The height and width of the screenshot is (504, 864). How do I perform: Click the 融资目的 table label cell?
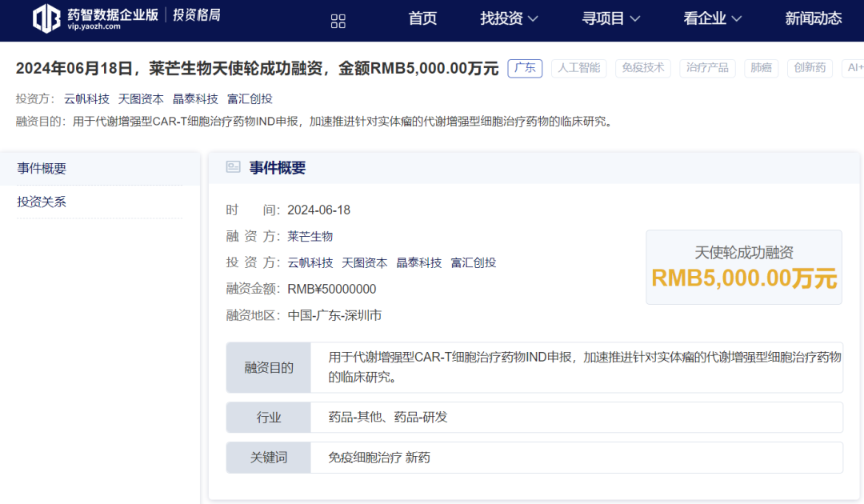[x=269, y=367]
